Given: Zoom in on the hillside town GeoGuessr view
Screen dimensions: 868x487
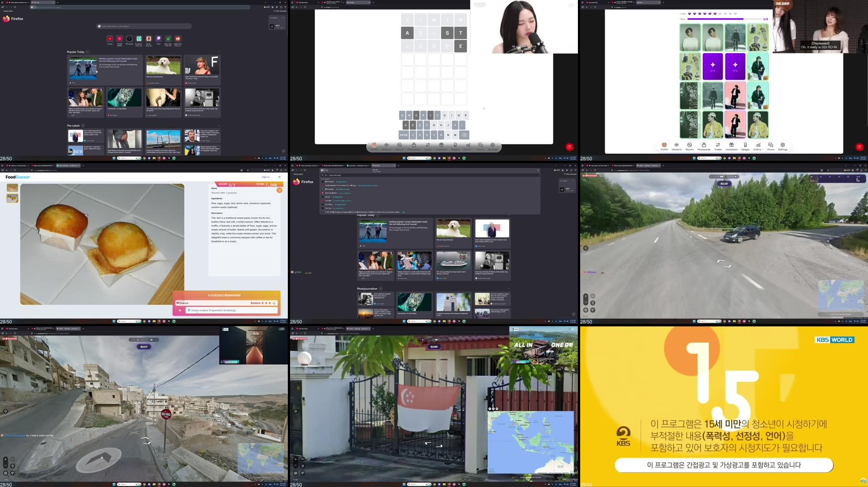Looking at the screenshot, I should 5,459.
